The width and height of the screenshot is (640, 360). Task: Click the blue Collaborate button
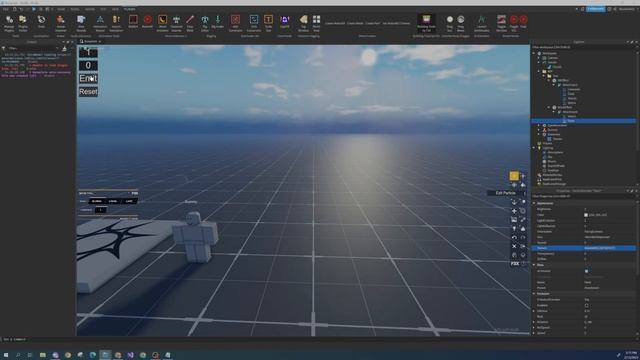[596, 9]
